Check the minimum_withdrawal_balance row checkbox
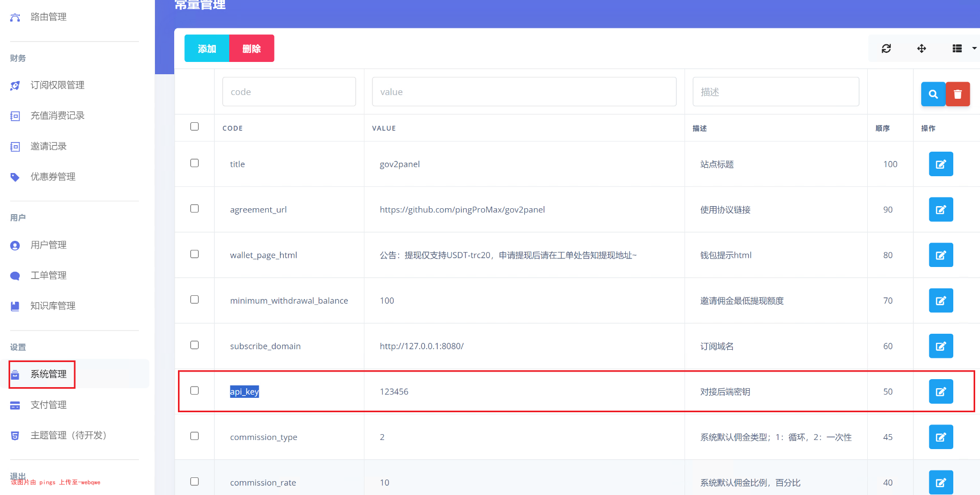 [195, 300]
